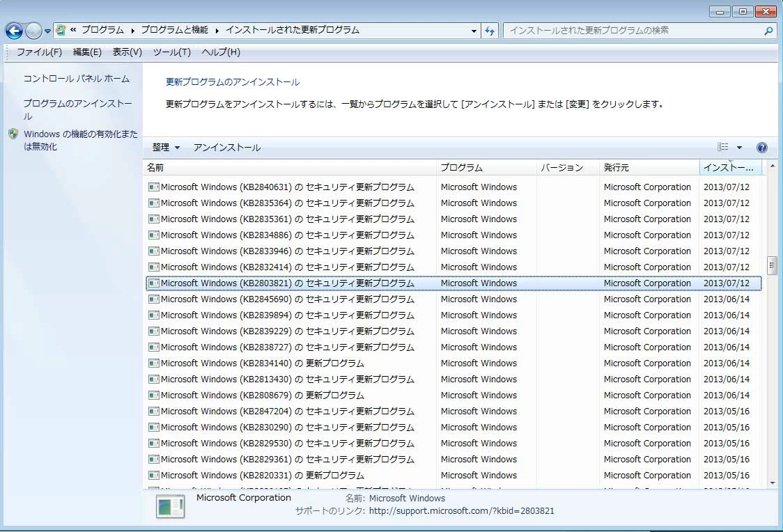Open Windows の機能の有効化または無効化 link
Screen dimensions: 783x532
[80, 140]
